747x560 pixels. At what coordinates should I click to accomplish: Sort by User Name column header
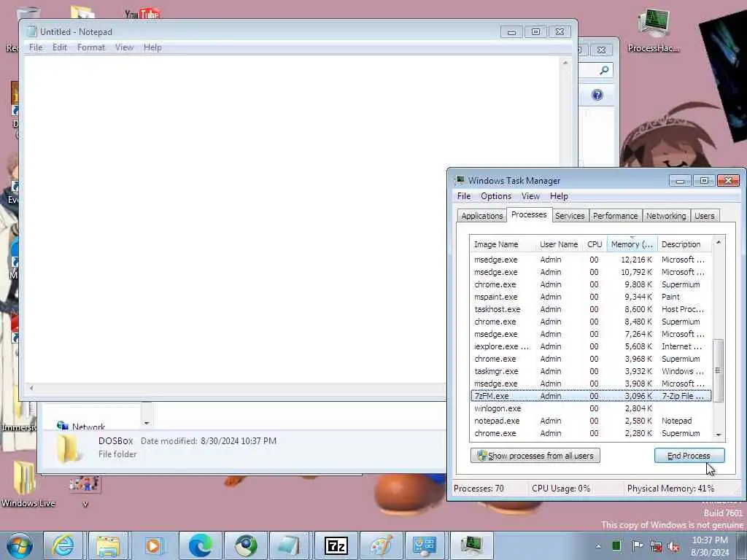tap(559, 244)
